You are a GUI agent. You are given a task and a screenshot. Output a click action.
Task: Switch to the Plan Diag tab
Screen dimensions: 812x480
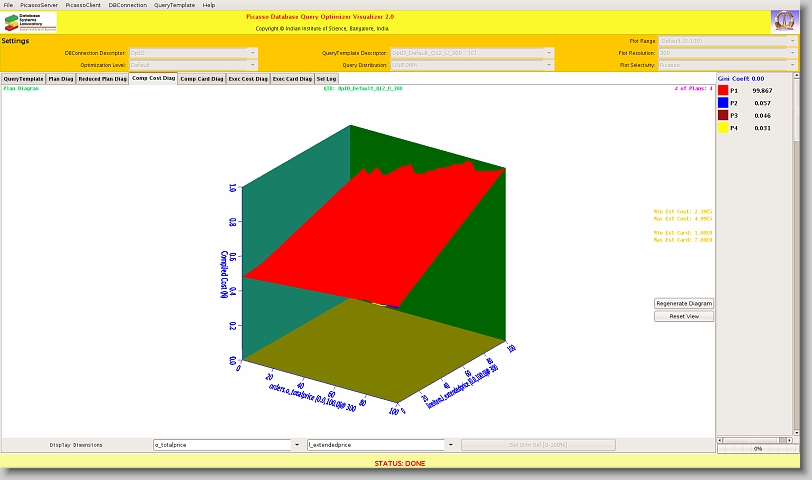coord(61,78)
